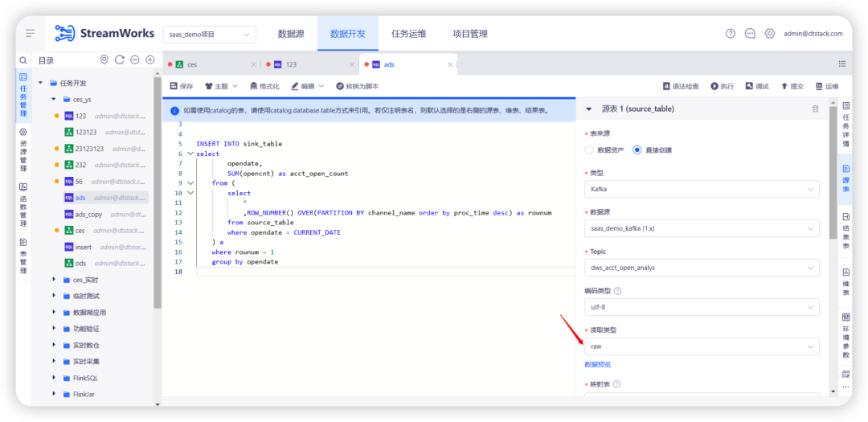
Task: Click the submit (提交) arrow icon
Action: pyautogui.click(x=784, y=86)
